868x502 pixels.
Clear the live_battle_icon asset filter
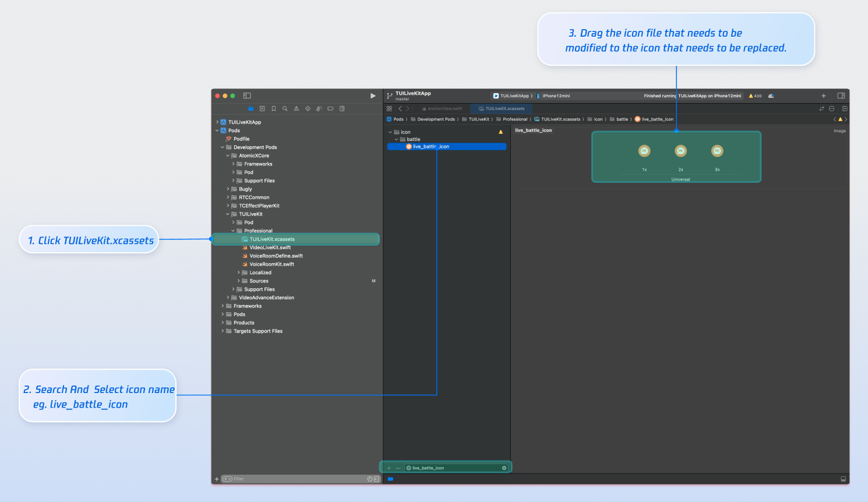coord(504,468)
